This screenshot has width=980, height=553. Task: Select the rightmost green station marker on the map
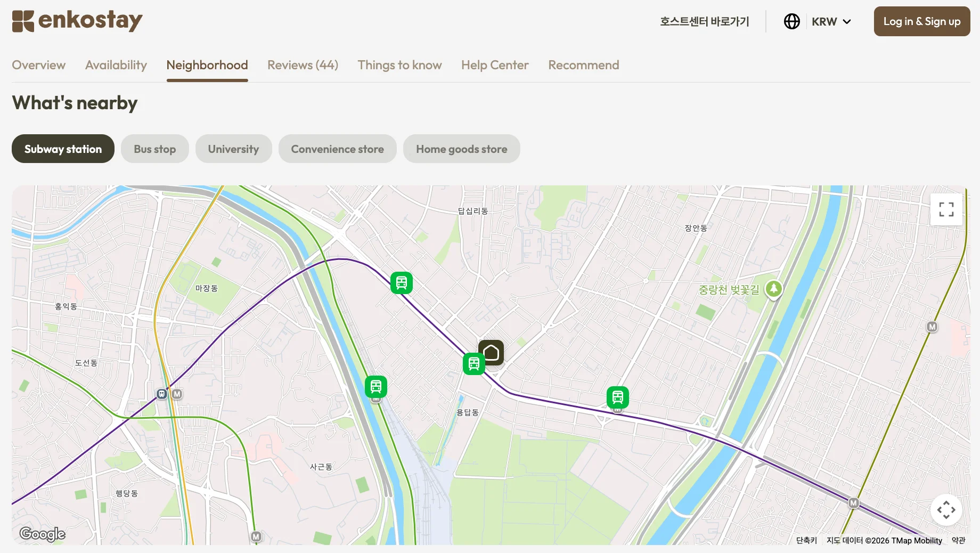coord(618,397)
